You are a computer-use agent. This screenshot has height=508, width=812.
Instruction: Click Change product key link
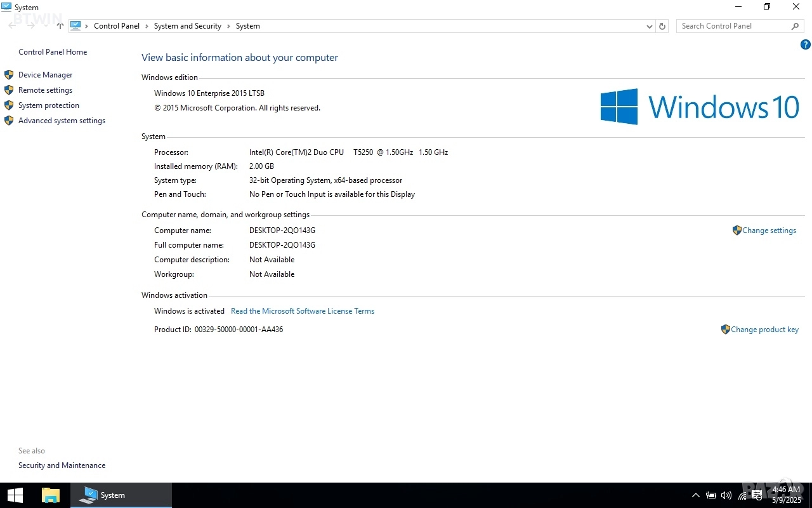pyautogui.click(x=764, y=330)
